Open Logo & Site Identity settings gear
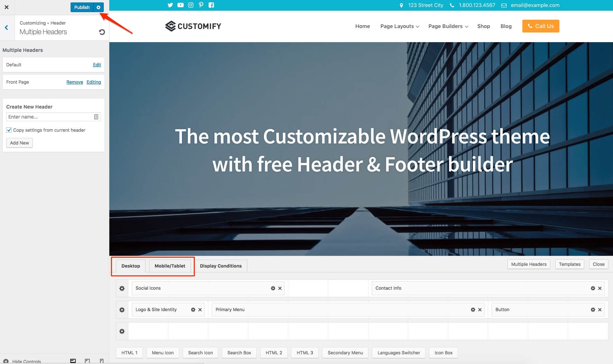The width and height of the screenshot is (613, 364). (193, 310)
